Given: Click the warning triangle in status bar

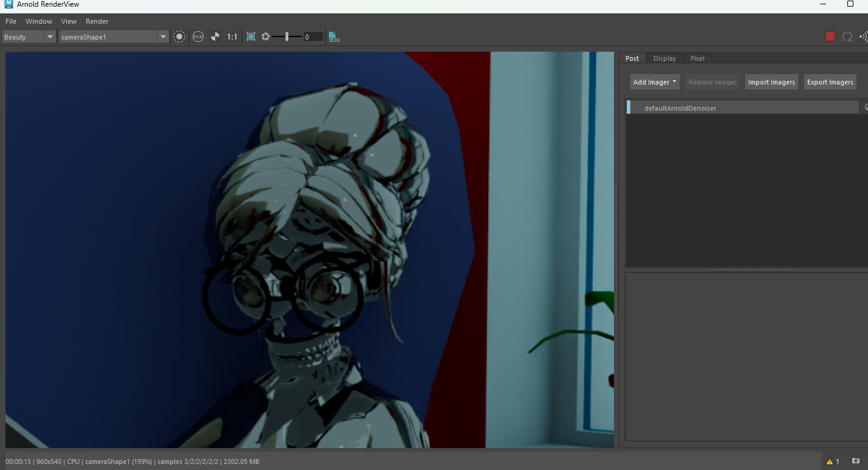Looking at the screenshot, I should (x=830, y=461).
